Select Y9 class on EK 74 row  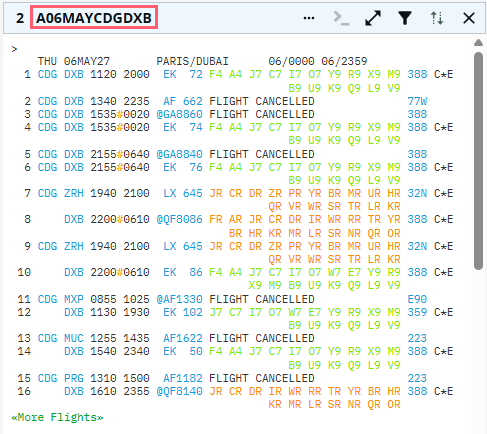point(334,127)
